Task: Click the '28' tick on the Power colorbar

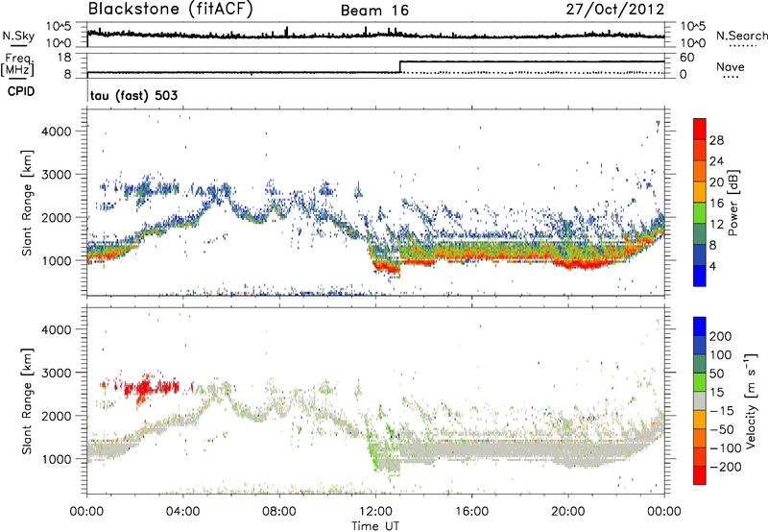Action: 716,140
